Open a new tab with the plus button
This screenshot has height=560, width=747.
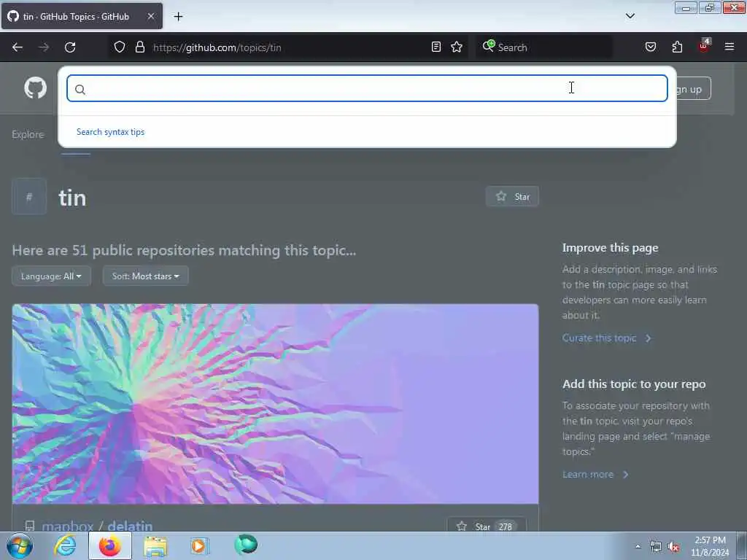tap(178, 17)
